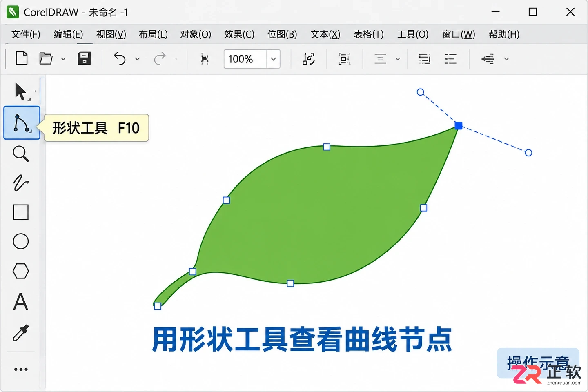Click the New document icon
The height and width of the screenshot is (392, 588).
(x=22, y=58)
